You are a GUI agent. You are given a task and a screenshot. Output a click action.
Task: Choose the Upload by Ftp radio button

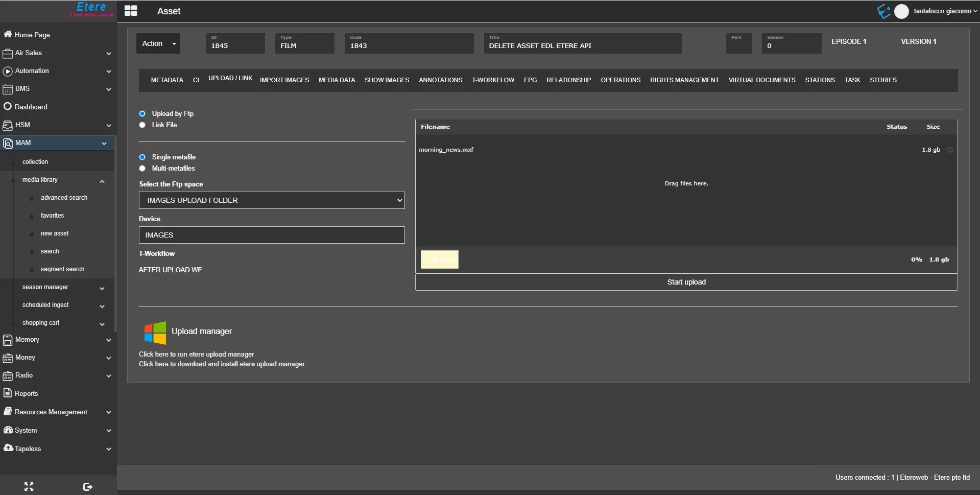pyautogui.click(x=142, y=114)
